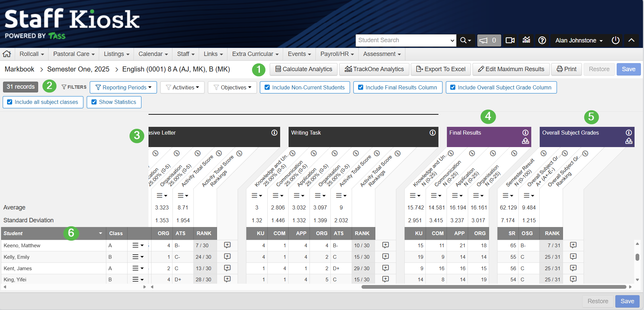Viewport: 644px width, 310px height.
Task: Click the analytics chart icon in header
Action: point(526,40)
